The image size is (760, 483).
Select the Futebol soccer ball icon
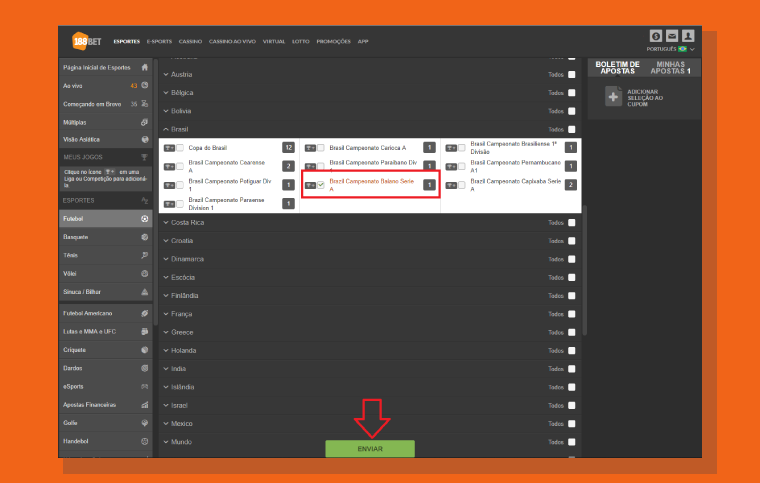[x=144, y=219]
